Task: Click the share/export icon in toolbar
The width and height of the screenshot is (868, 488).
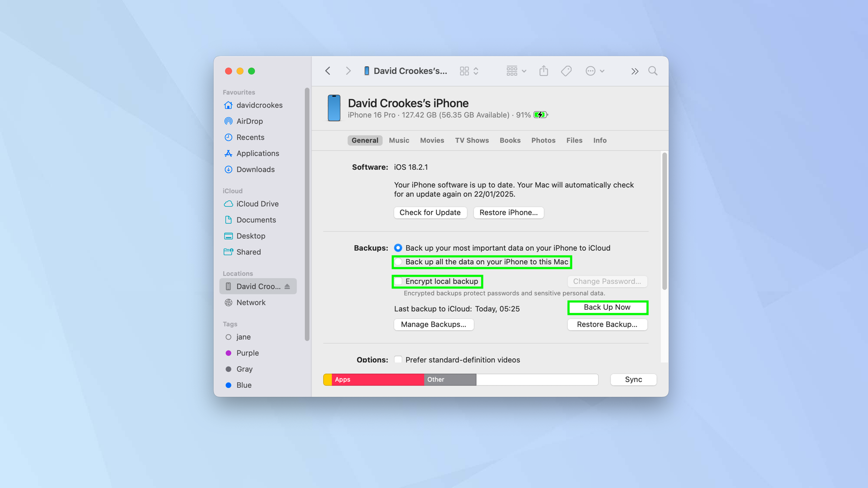Action: coord(544,71)
